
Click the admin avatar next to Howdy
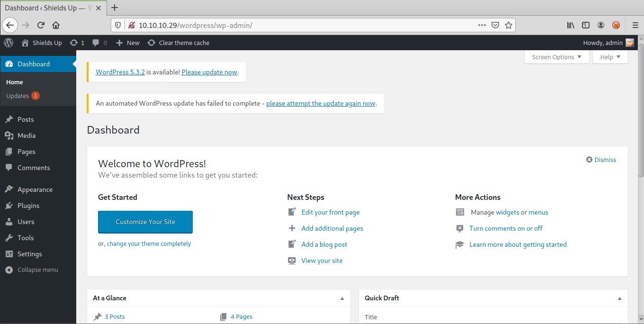click(630, 43)
